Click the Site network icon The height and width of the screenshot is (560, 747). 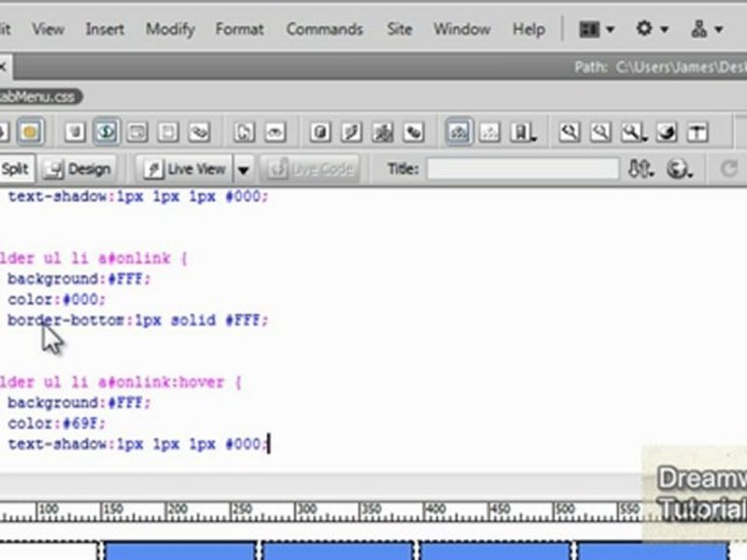(699, 29)
